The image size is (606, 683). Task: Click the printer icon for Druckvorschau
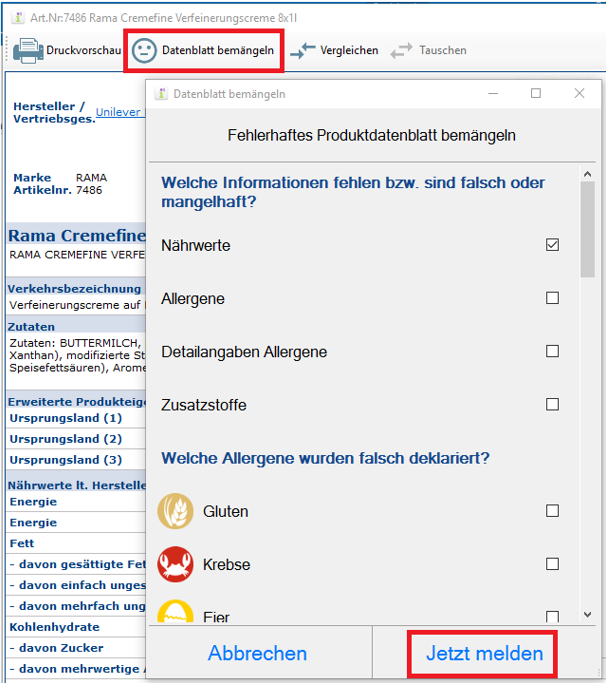28,50
